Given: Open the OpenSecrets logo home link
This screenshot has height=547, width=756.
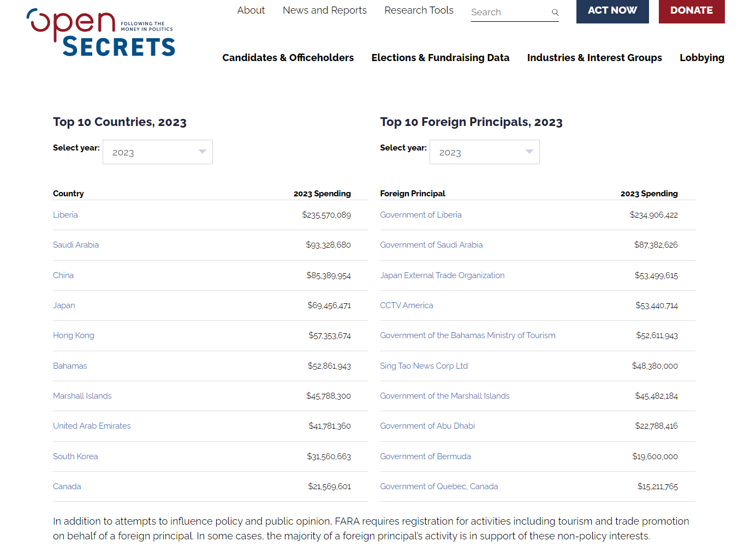Looking at the screenshot, I should (x=101, y=33).
